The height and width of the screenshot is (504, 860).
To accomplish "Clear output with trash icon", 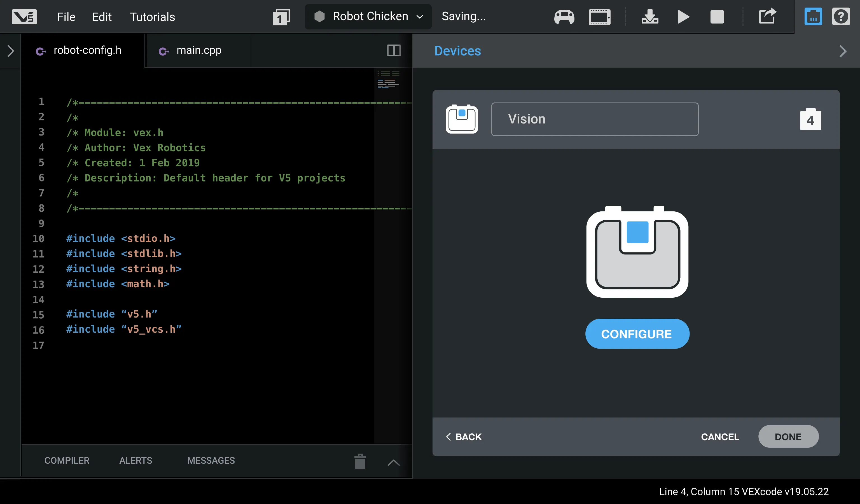I will (x=360, y=461).
